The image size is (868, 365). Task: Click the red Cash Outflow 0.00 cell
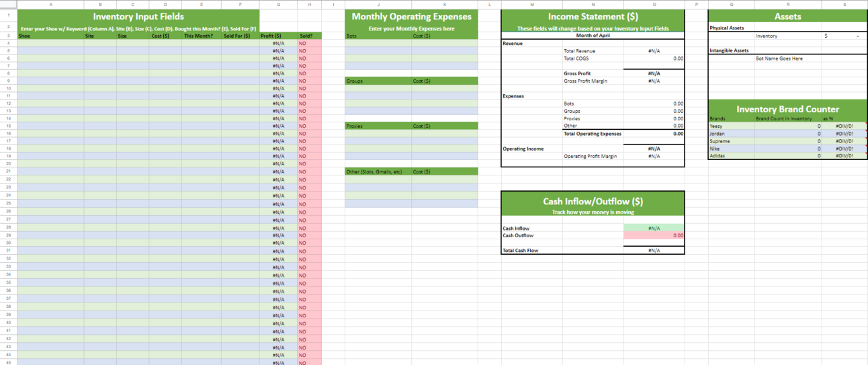pos(654,236)
